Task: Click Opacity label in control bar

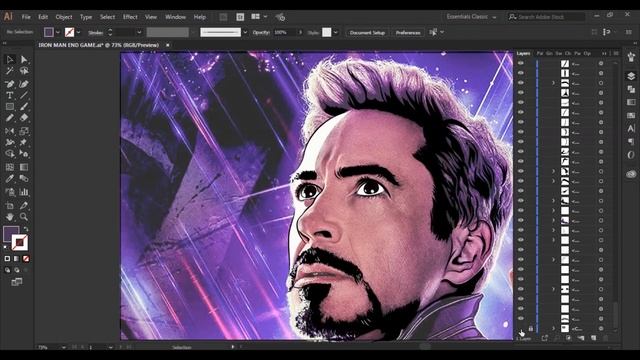Action: pos(261,32)
